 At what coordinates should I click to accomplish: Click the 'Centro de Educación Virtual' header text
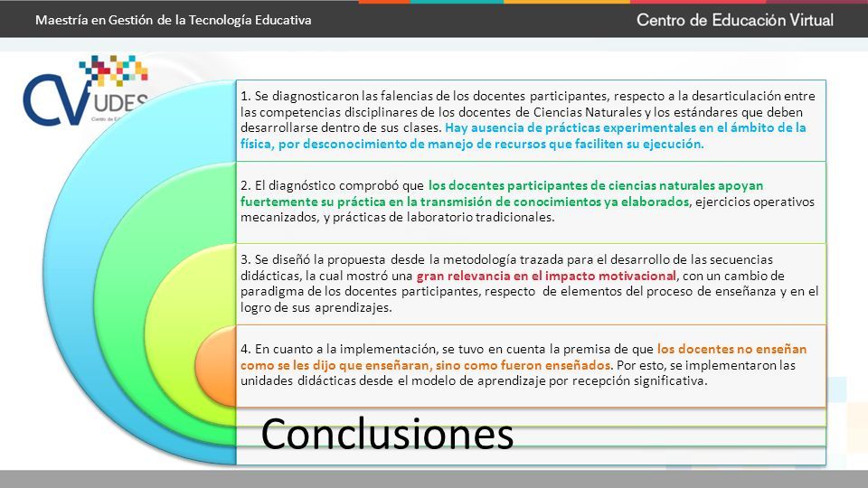(x=734, y=21)
